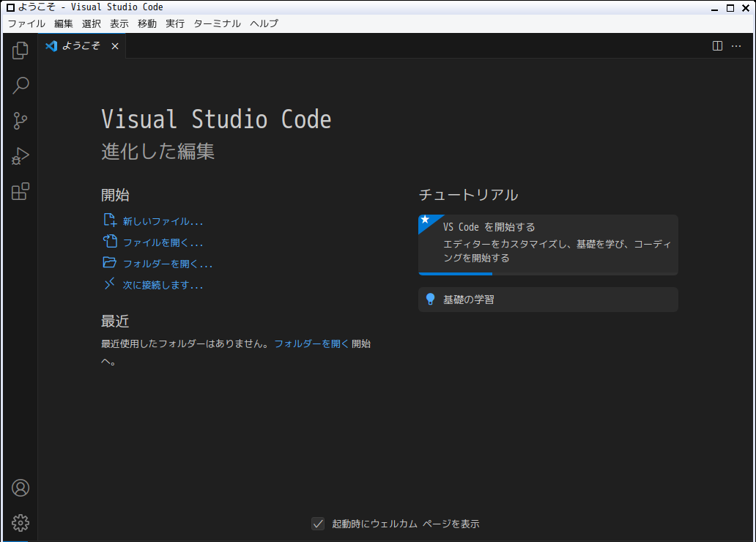
Task: Click the VS Code logo on ようこそ tab
Action: pyautogui.click(x=51, y=46)
